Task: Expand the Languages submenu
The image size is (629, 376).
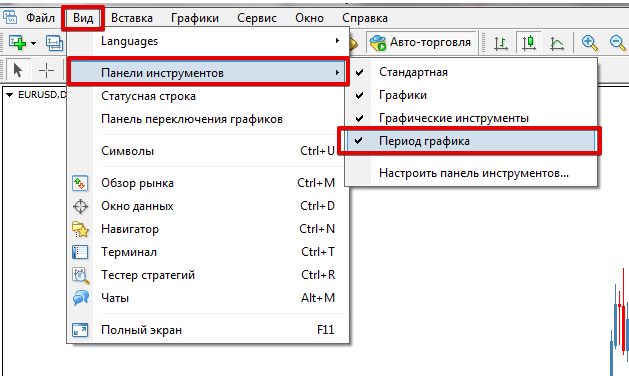Action: pyautogui.click(x=208, y=41)
